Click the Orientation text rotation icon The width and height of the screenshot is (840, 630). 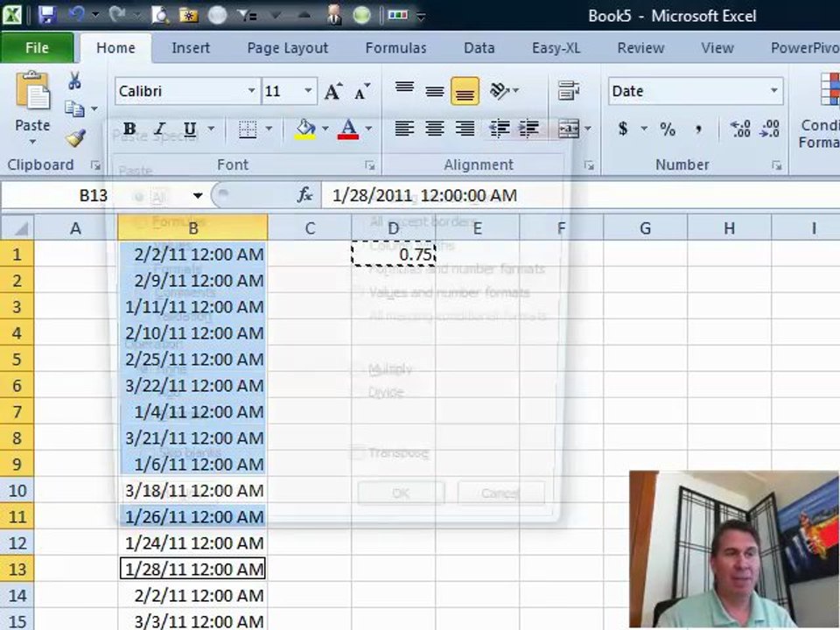(500, 90)
